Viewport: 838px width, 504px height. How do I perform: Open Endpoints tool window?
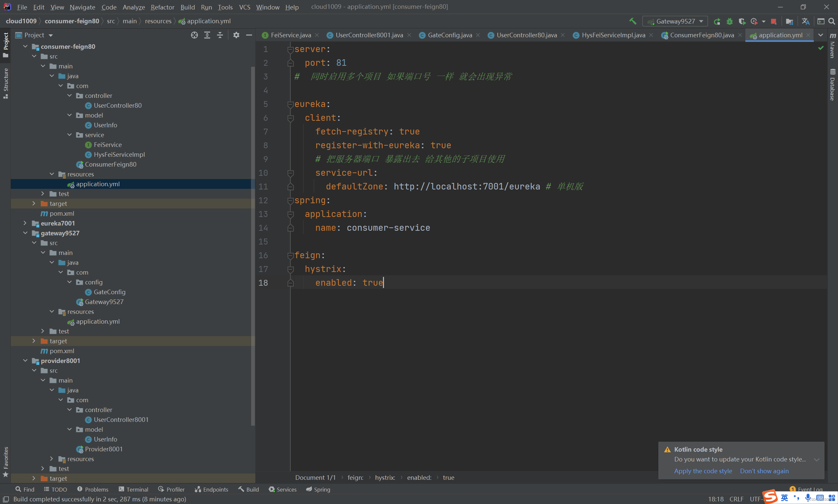(x=211, y=489)
